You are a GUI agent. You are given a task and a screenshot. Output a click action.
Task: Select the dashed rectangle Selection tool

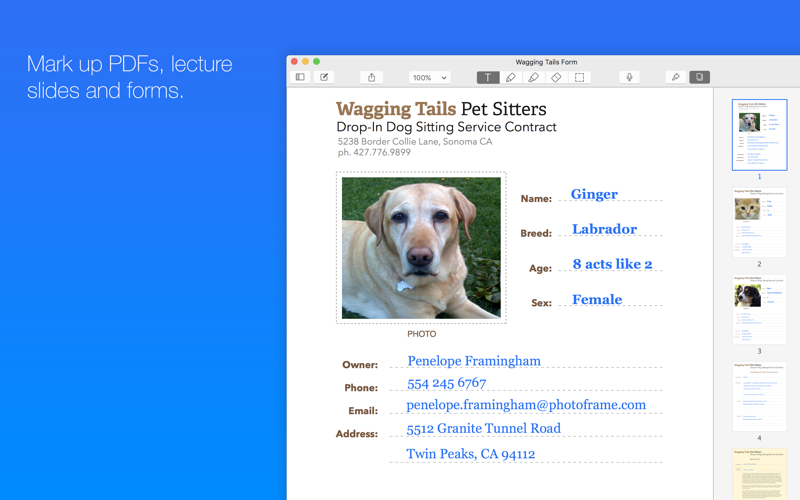[x=579, y=77]
